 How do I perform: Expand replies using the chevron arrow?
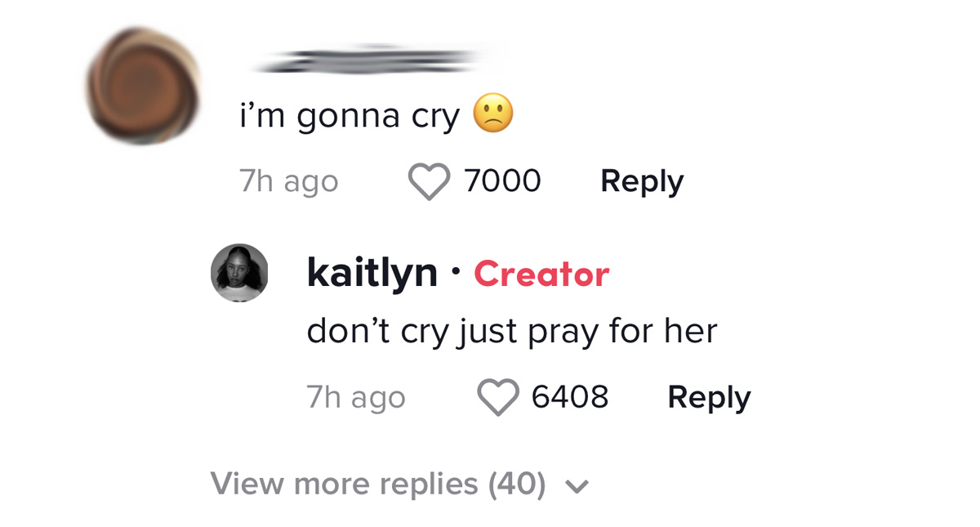coord(577,487)
